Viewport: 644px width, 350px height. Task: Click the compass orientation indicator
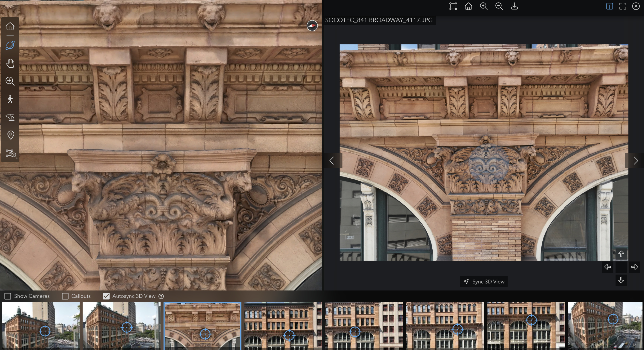[312, 26]
